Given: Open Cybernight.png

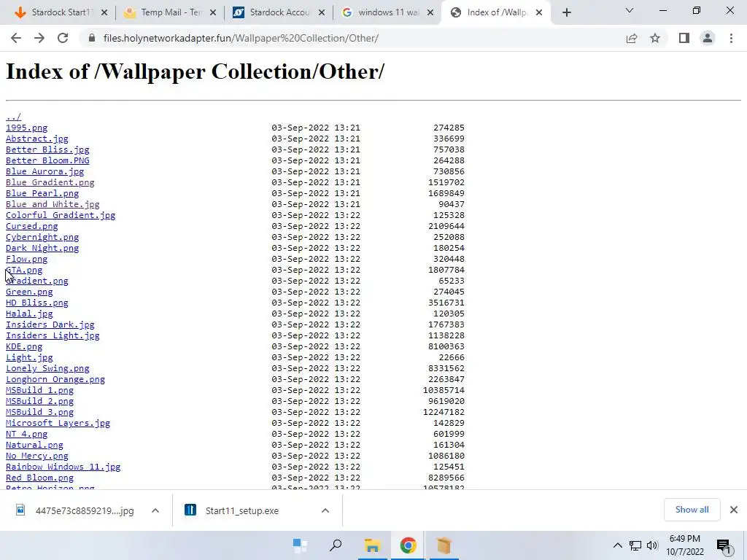Looking at the screenshot, I should 42,237.
